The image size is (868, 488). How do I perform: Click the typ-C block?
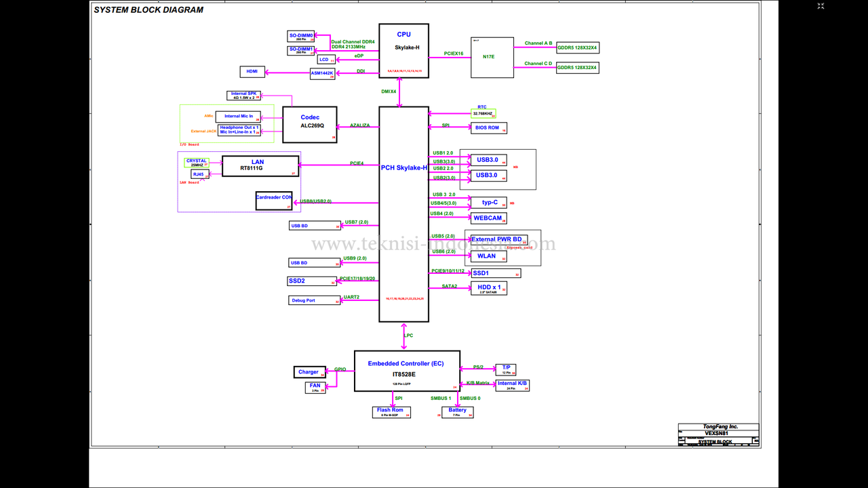click(x=489, y=203)
